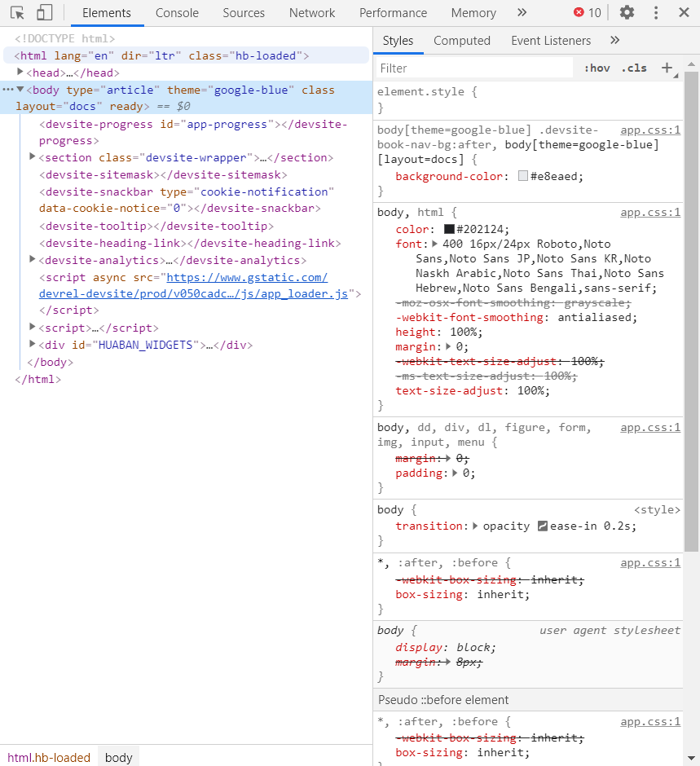Viewport: 700px width, 766px height.
Task: Select the devsite-snackbar element row
Action: point(186,200)
